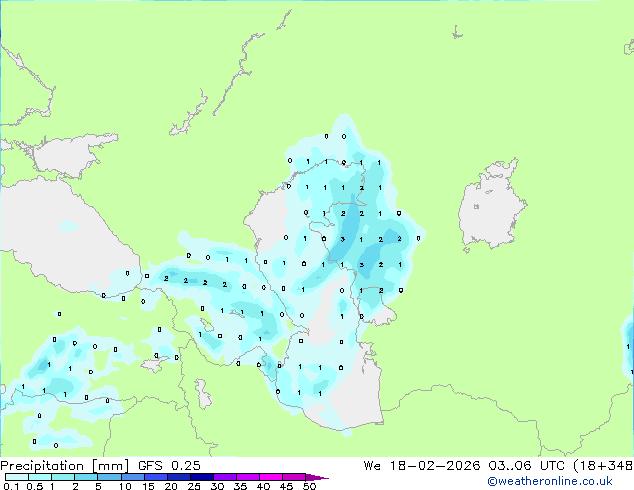Click the '0.1' legend scale label

pos(11,486)
